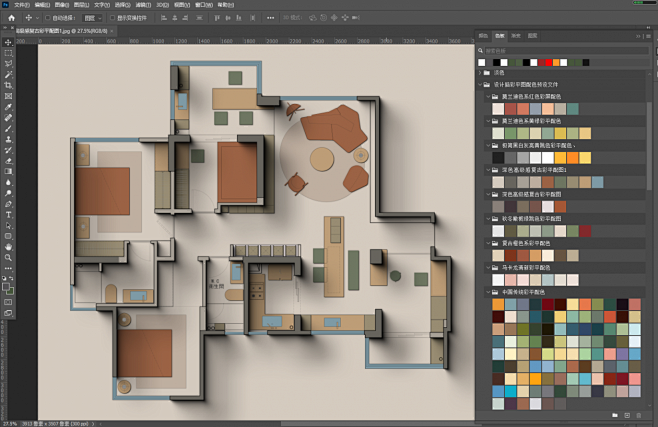The width and height of the screenshot is (658, 427).
Task: Enable the 自动选择 (Auto-Select) checkbox
Action: point(47,18)
